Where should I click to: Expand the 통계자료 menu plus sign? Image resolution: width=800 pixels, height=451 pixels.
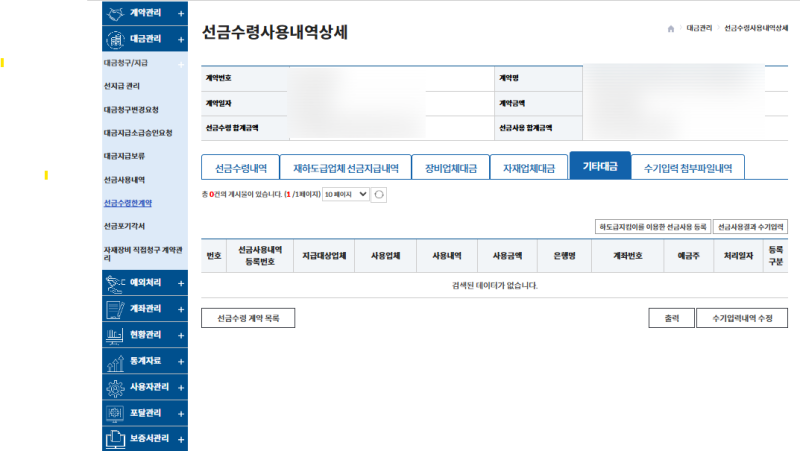(181, 362)
